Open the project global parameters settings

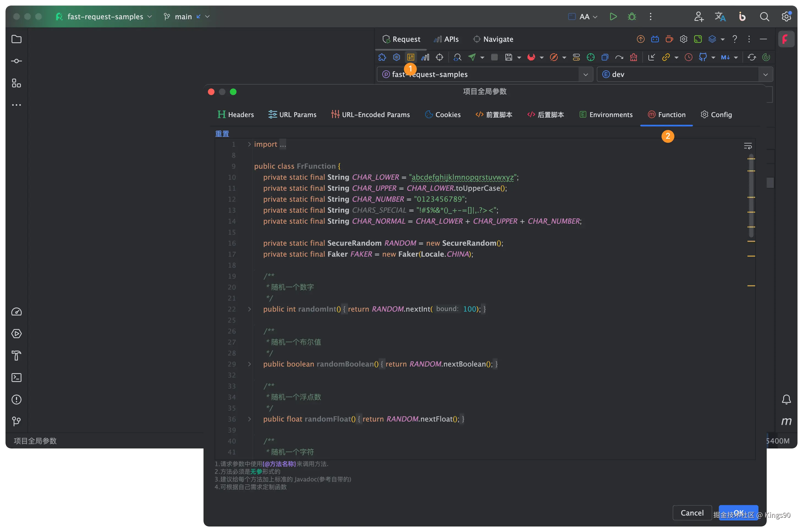[411, 57]
